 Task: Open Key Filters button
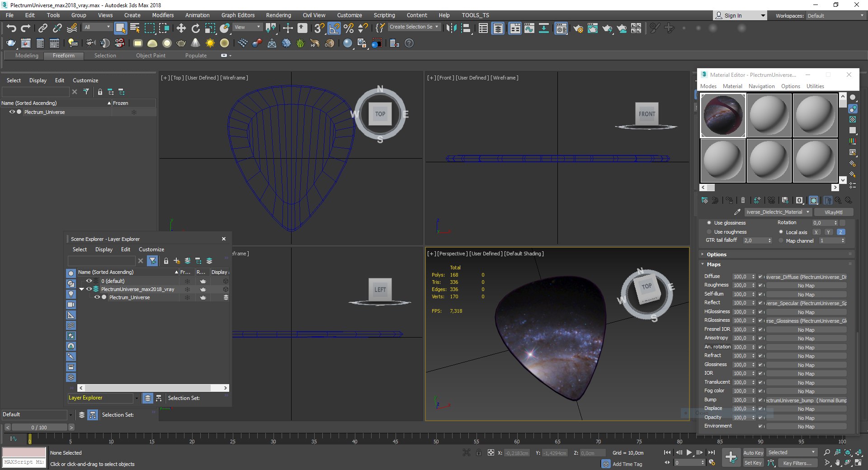tap(797, 463)
